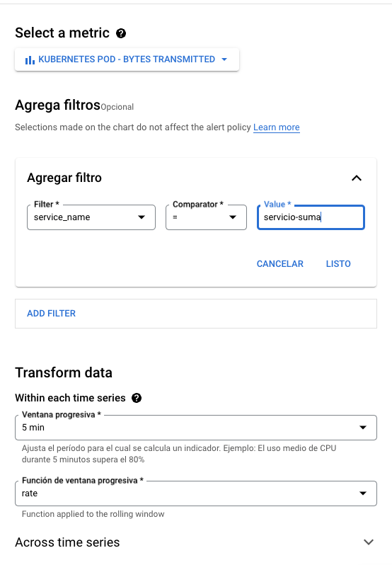Open the Función de ventana progresiva dropdown
The width and height of the screenshot is (392, 565).
[x=196, y=493]
